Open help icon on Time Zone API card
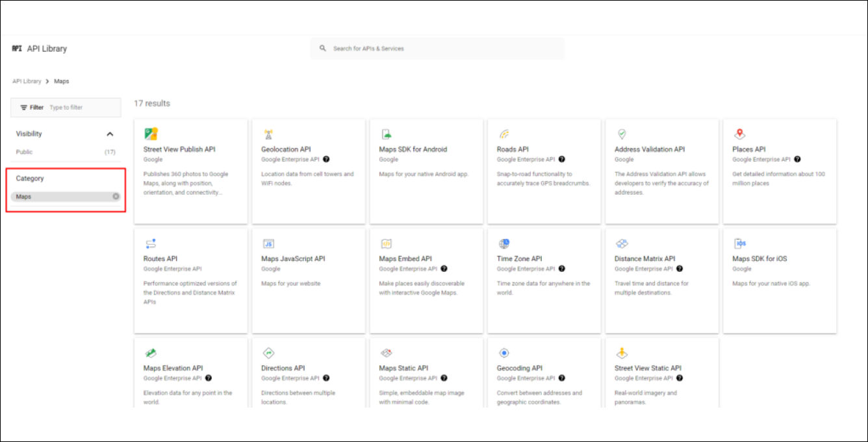The height and width of the screenshot is (442, 868). (x=562, y=269)
